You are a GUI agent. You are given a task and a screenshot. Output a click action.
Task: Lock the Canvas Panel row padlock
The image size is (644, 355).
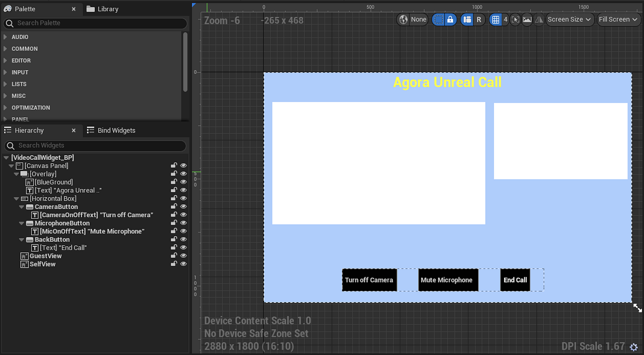[x=174, y=166]
